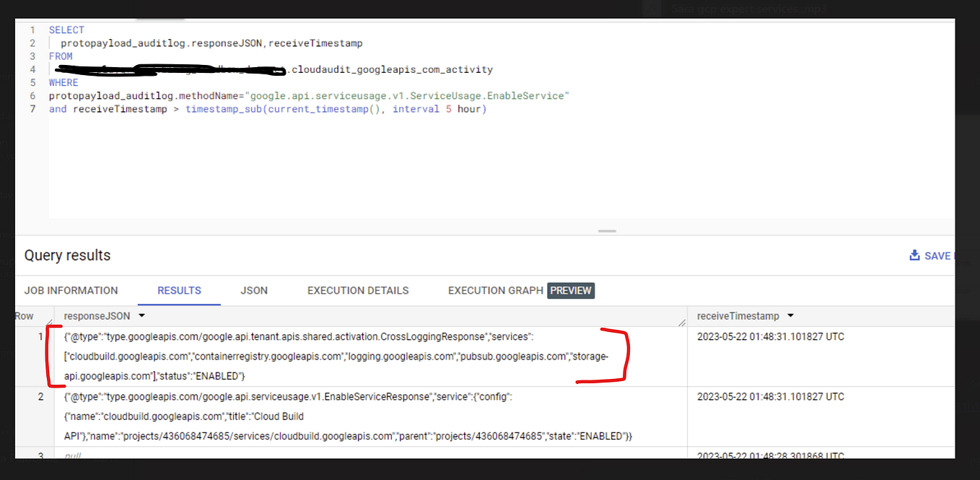Open the EXECUTION GRAPH tab
The image size is (980, 480).
[496, 290]
